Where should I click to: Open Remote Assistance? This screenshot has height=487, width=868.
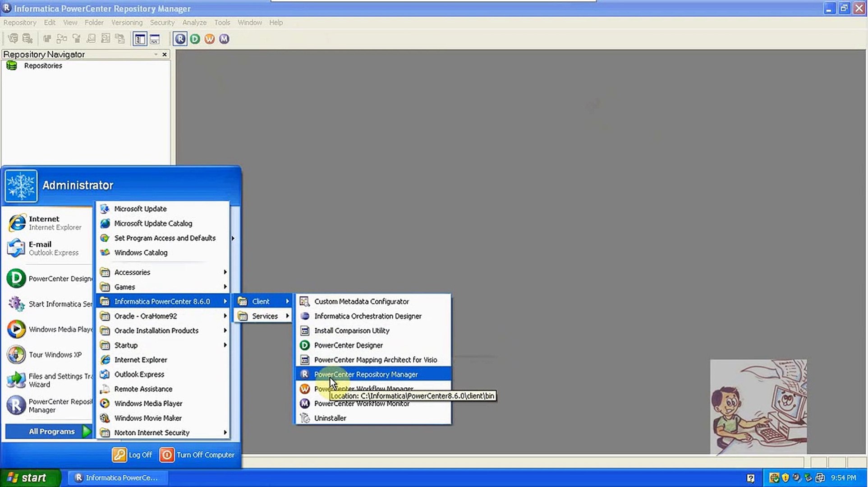coord(163,389)
